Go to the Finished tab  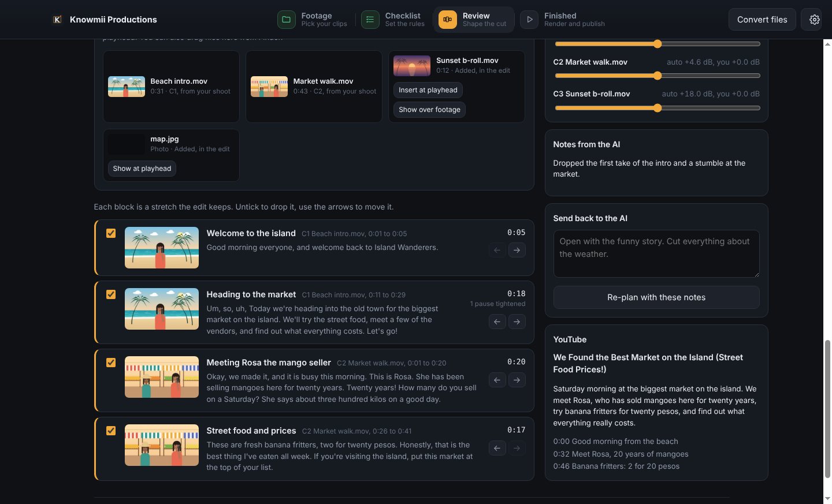coord(563,20)
